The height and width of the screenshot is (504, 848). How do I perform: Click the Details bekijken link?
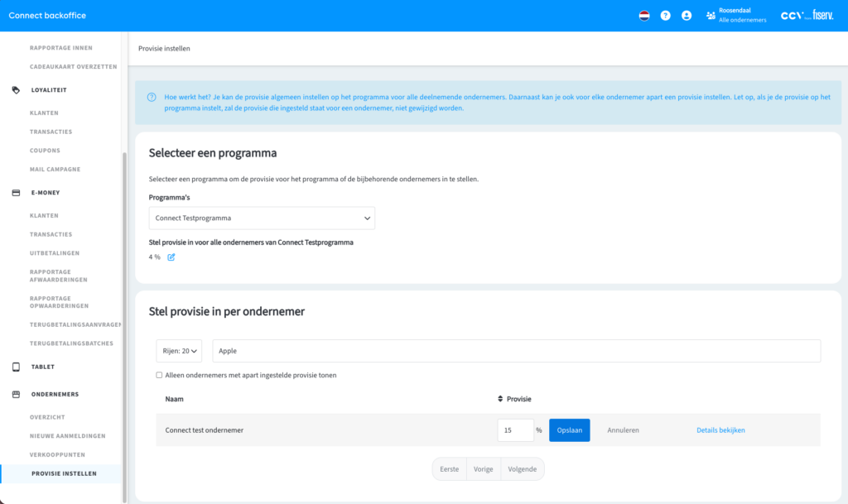coord(720,430)
